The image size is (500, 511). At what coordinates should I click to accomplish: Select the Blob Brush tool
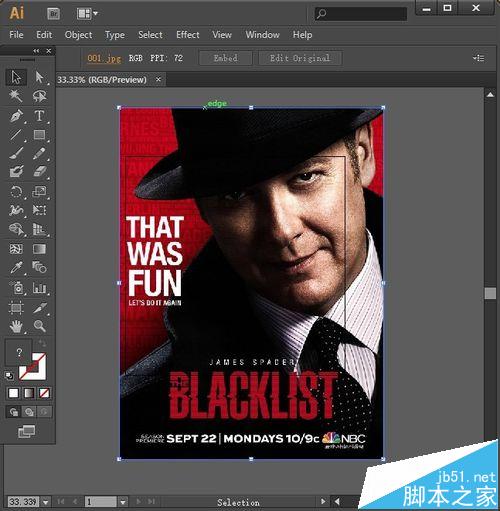pos(16,172)
